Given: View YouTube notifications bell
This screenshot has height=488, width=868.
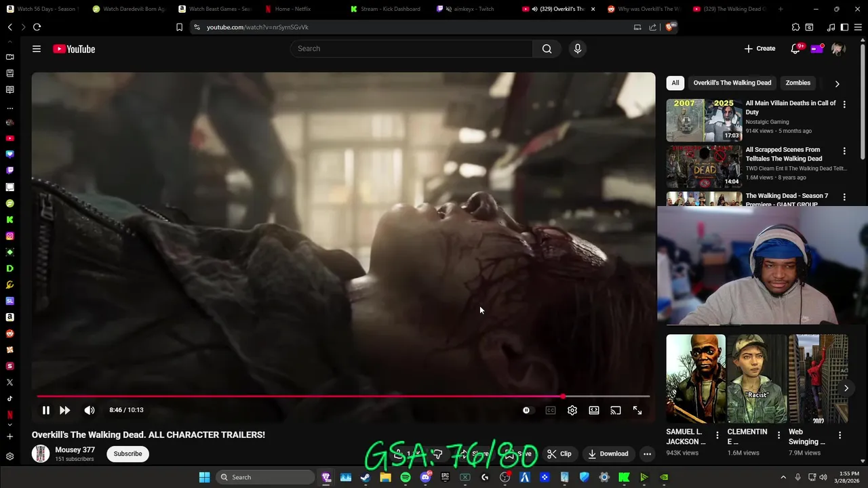Looking at the screenshot, I should pyautogui.click(x=795, y=49).
